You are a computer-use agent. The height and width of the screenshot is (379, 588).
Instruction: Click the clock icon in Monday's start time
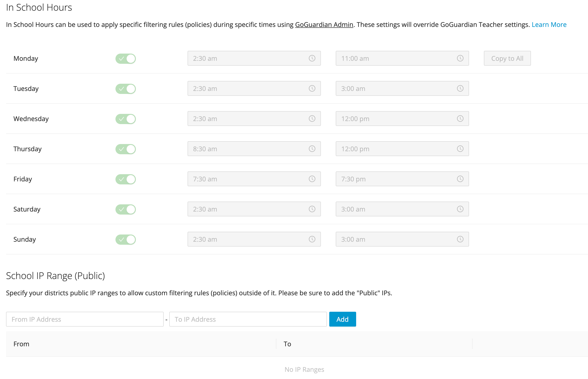click(x=312, y=58)
